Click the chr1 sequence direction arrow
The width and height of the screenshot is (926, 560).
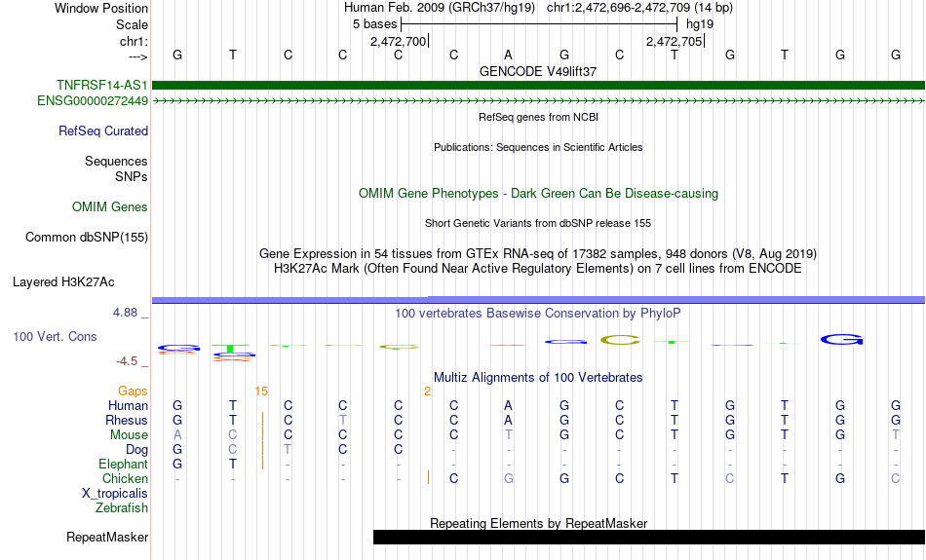click(138, 56)
